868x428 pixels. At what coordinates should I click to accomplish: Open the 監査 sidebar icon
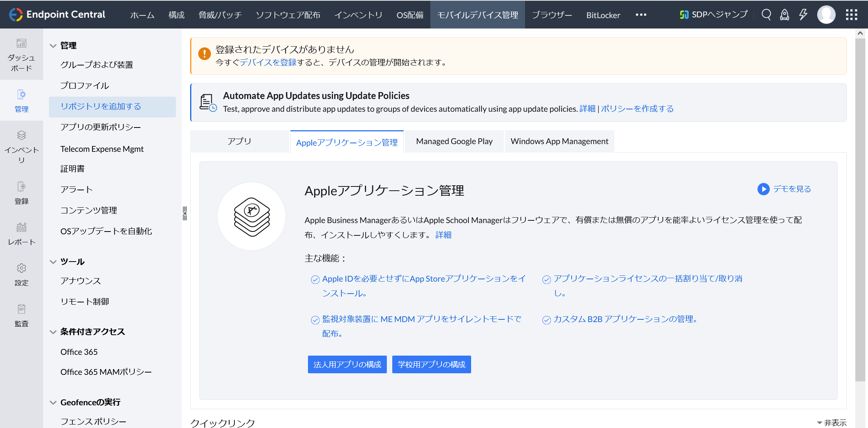[x=22, y=315]
